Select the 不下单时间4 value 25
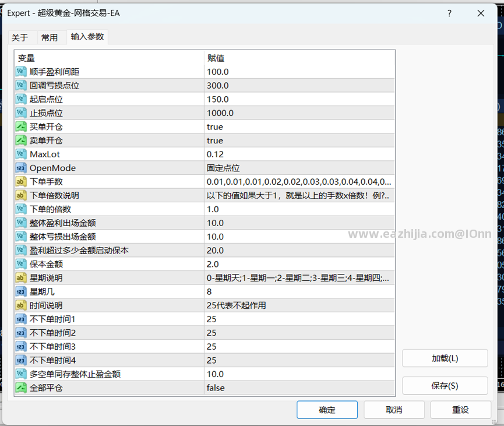This screenshot has height=426, width=504. 299,360
